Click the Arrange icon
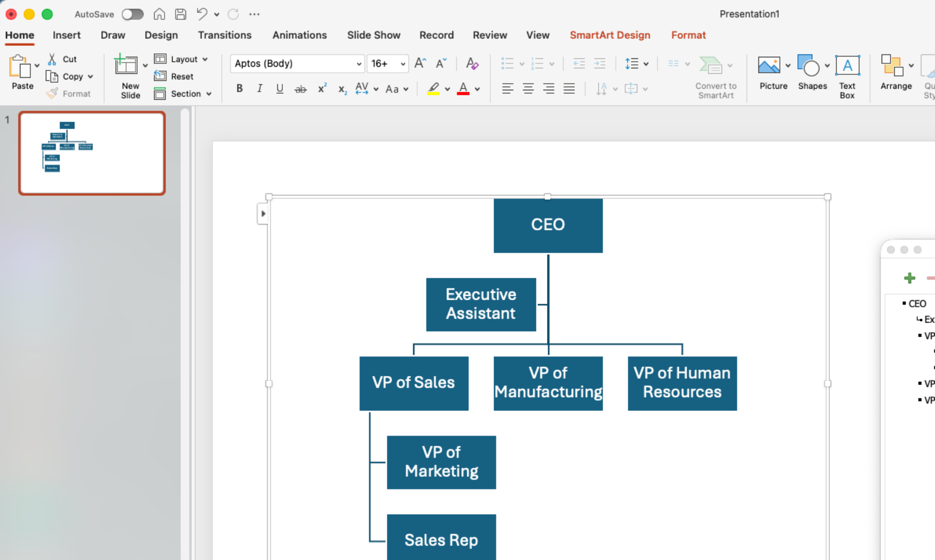The height and width of the screenshot is (560, 935). click(892, 65)
